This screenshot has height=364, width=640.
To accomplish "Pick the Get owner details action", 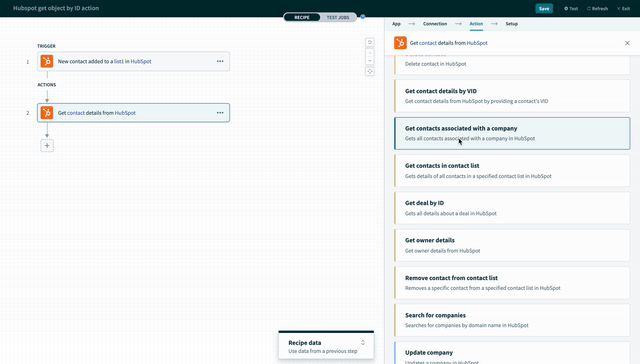I will point(512,245).
